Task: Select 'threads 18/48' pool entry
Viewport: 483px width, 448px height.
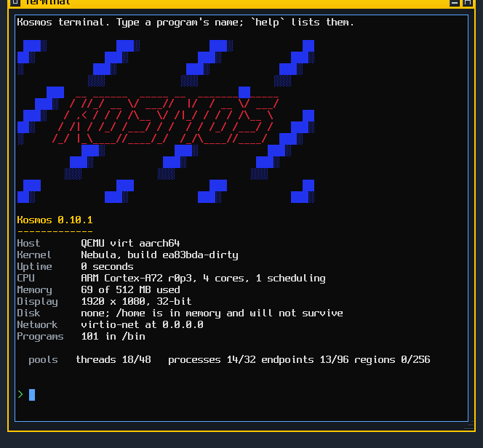Action: tap(113, 359)
